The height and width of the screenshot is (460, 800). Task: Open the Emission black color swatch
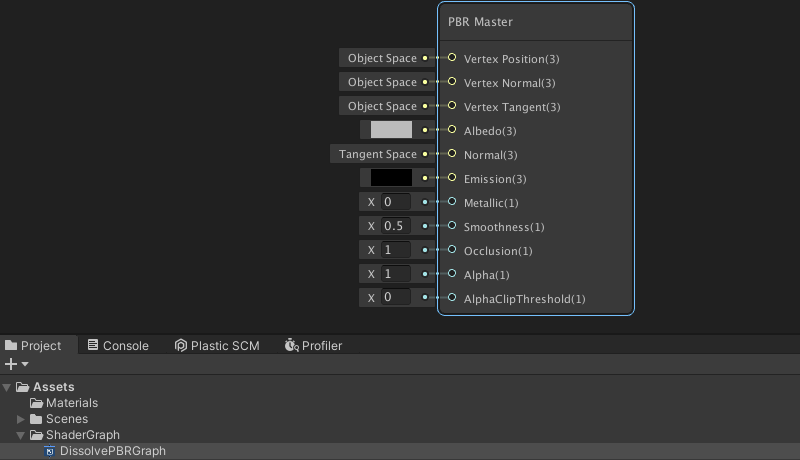point(391,177)
